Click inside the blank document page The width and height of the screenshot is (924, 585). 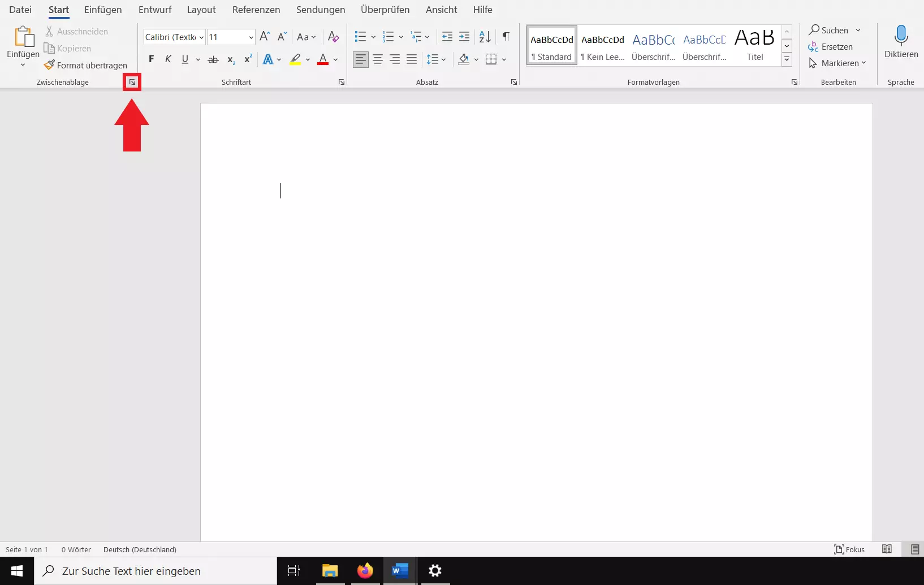coord(536,322)
